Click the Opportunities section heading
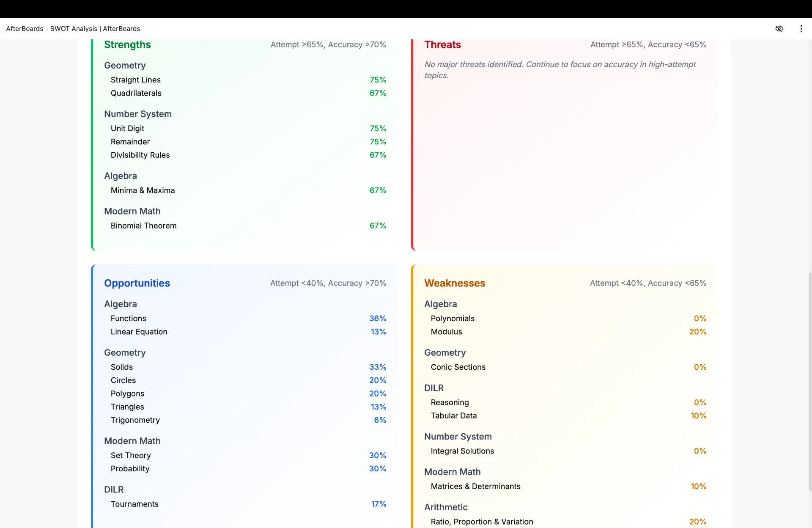This screenshot has width=812, height=528. (x=137, y=283)
